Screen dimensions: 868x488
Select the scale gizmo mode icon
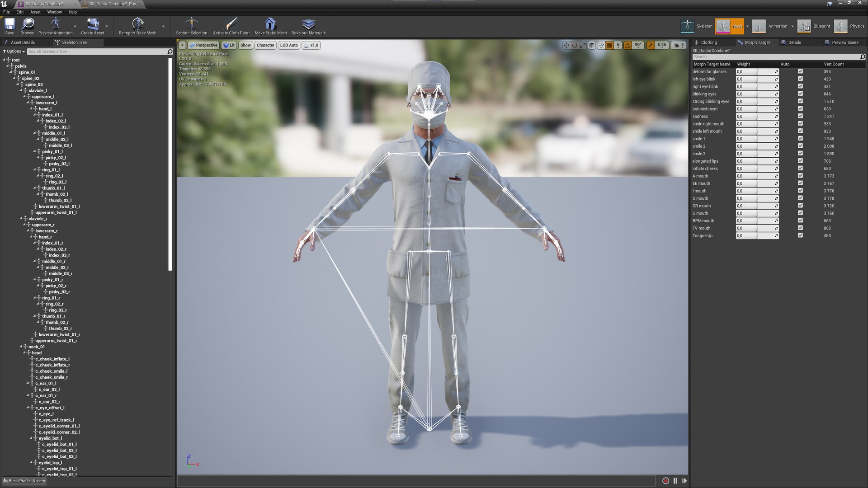(x=582, y=45)
